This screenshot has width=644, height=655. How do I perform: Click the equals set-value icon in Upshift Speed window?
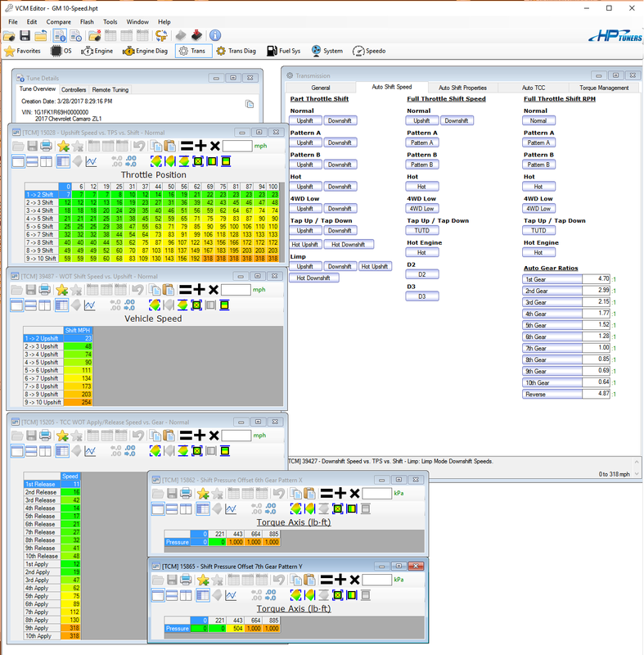click(187, 146)
